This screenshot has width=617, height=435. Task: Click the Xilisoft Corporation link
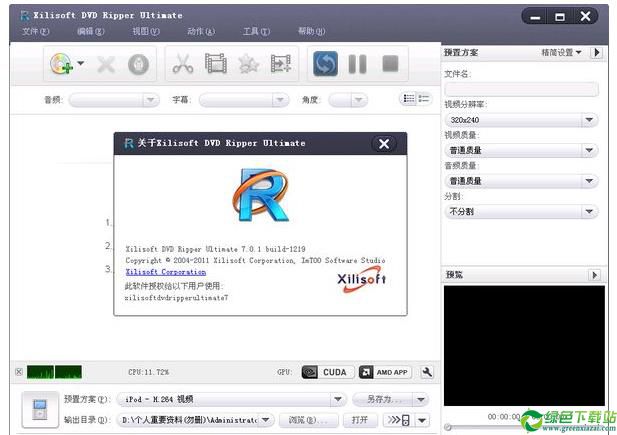[166, 272]
